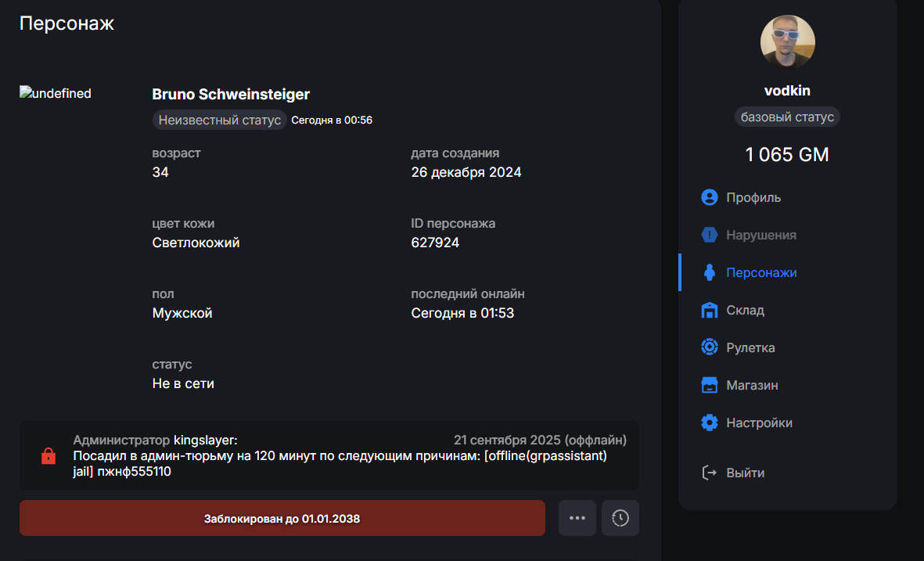Screen dimensions: 924x561
Task: Open the character history clock button
Action: tap(620, 518)
